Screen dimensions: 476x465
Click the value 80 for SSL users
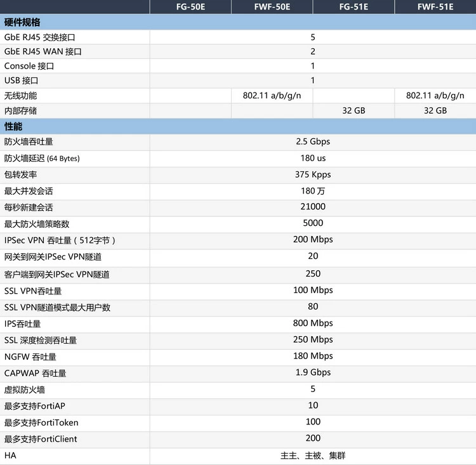[x=313, y=306]
